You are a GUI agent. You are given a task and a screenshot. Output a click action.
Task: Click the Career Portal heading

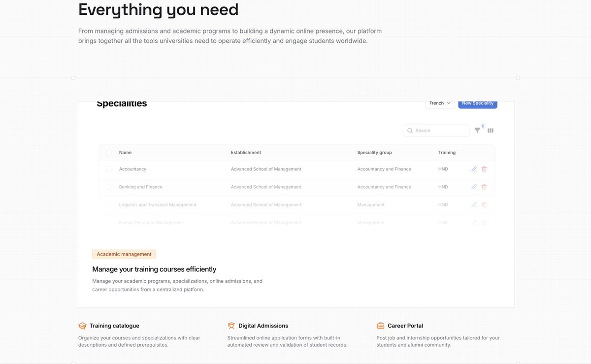point(405,326)
